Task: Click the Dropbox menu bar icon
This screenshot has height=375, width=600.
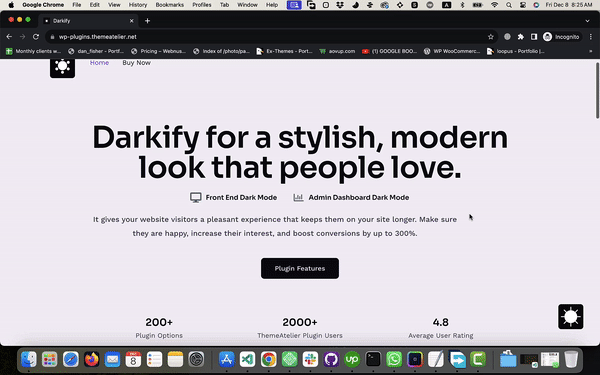Action: 340,5
